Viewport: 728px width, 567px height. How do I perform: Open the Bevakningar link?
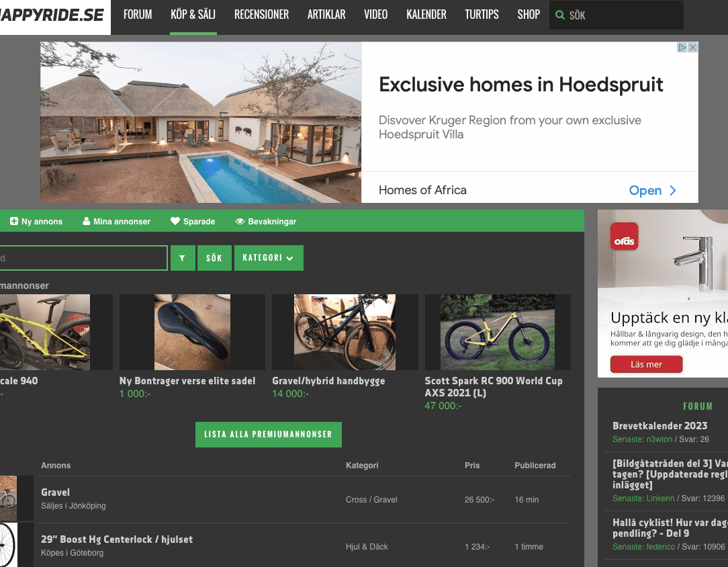[265, 222]
